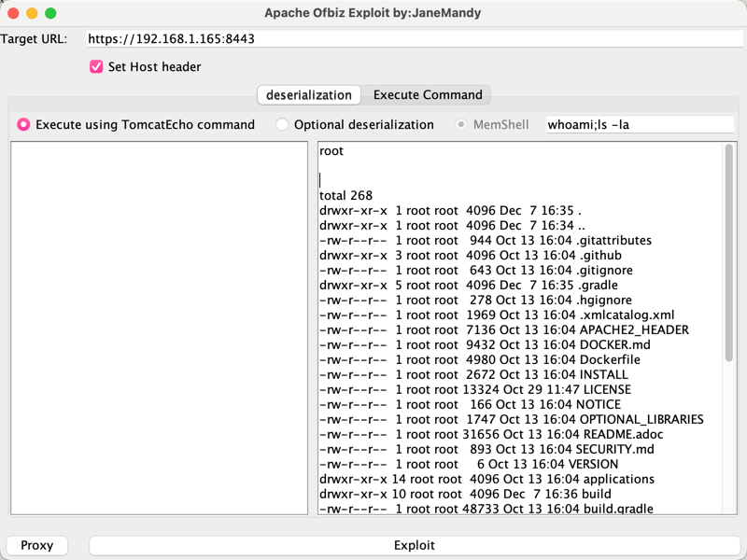
Task: Click inside the empty left text area
Action: tap(159, 328)
